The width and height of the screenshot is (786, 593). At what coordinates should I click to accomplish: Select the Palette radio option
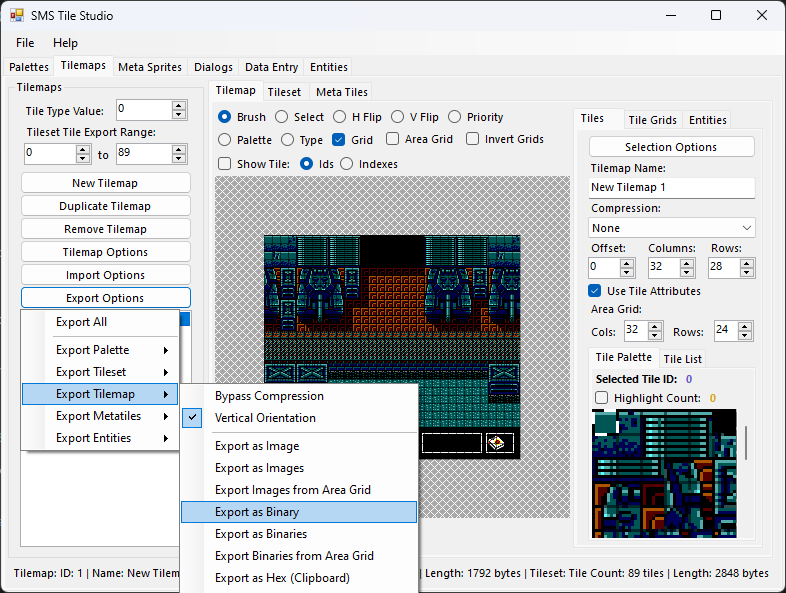coord(225,139)
